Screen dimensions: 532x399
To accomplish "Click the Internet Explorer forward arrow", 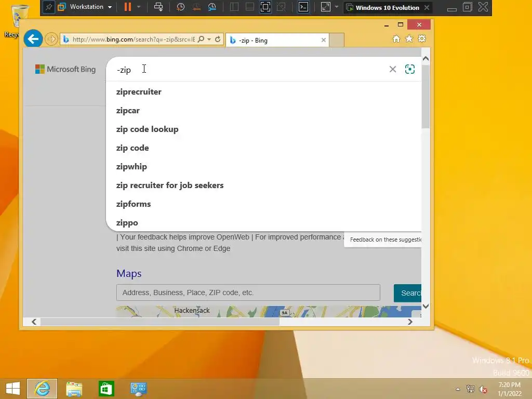I will click(51, 39).
